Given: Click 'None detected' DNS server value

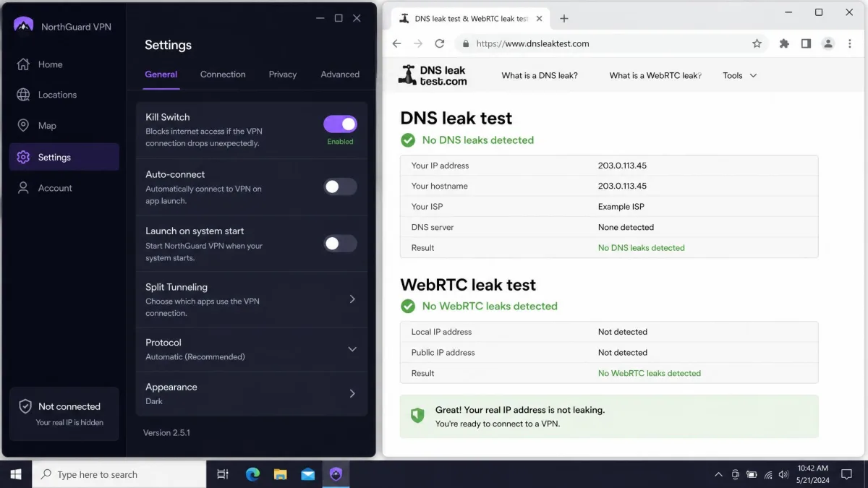Looking at the screenshot, I should 626,227.
